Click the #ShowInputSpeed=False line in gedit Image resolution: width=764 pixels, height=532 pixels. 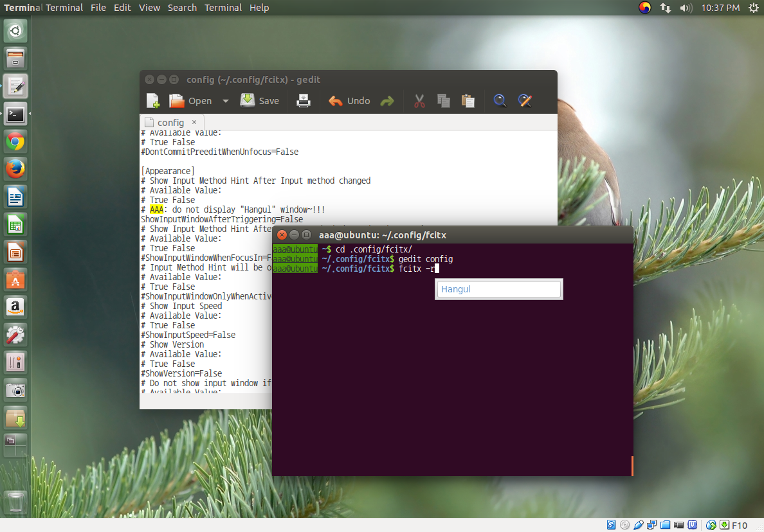(188, 335)
